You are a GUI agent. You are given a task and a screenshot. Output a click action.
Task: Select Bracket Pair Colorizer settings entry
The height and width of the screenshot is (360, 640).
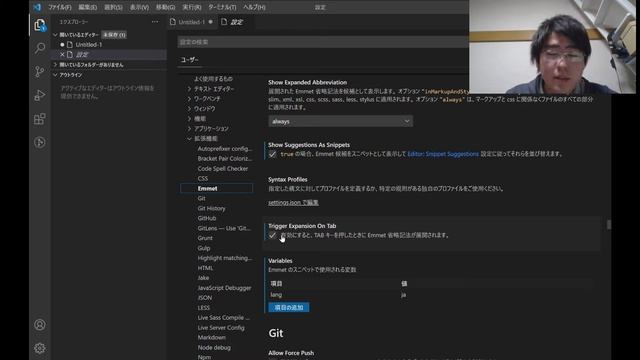(224, 158)
